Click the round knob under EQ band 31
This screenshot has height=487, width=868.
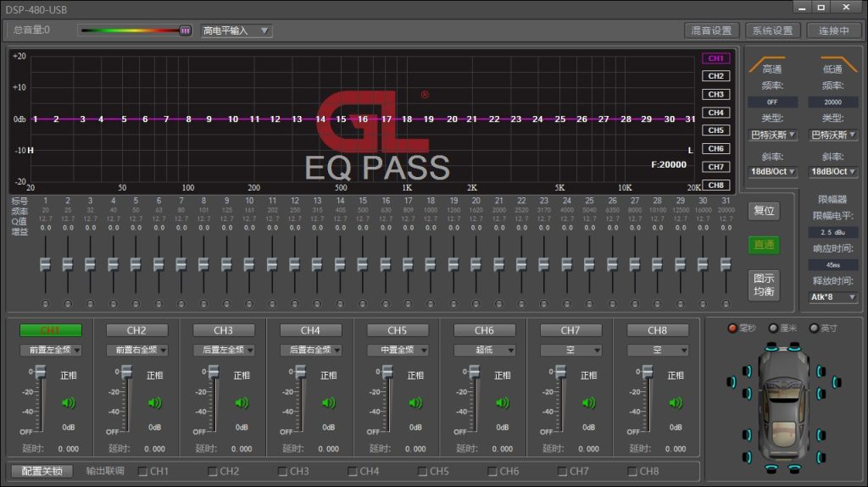pyautogui.click(x=726, y=304)
